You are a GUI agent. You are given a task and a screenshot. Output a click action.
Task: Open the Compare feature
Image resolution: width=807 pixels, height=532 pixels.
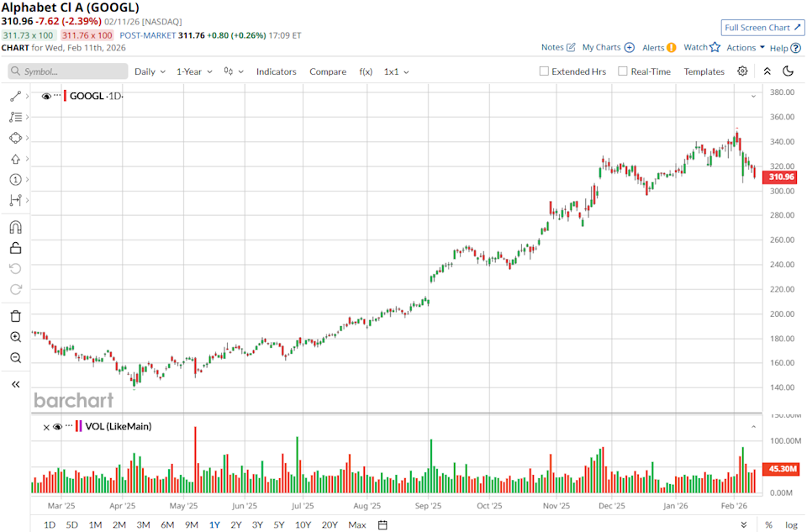click(x=328, y=71)
